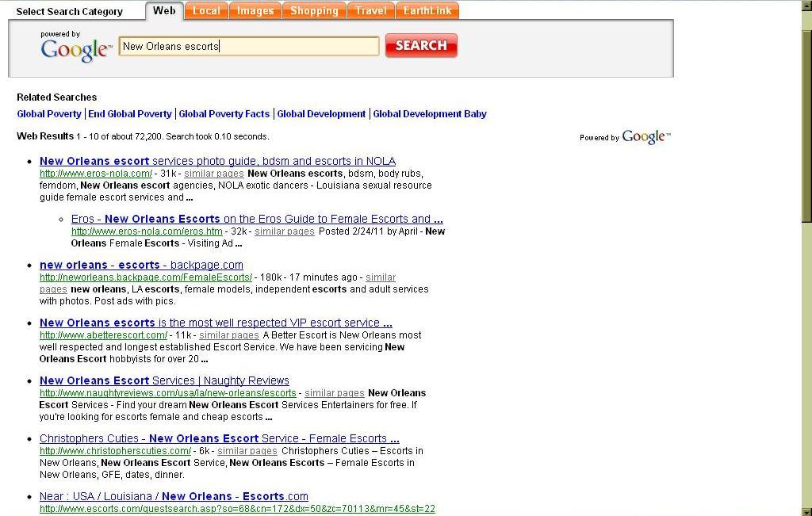
Task: Click similar pages link for first result
Action: [x=213, y=174]
